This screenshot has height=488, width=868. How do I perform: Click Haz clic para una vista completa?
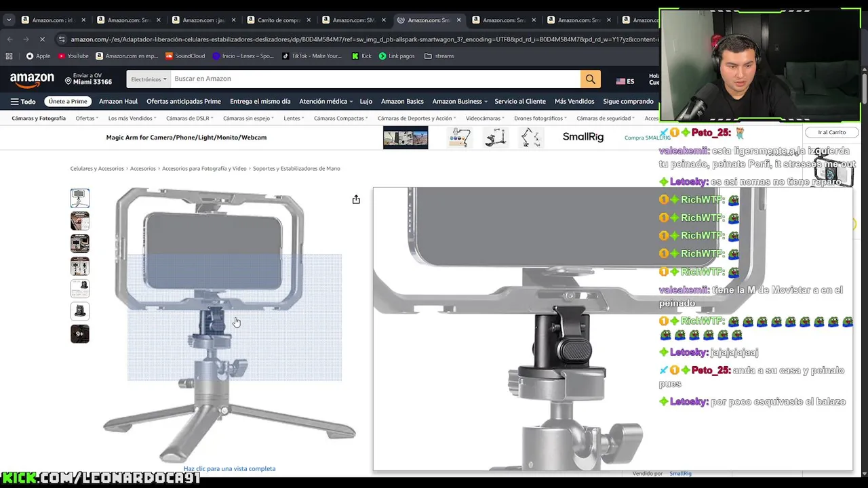[x=229, y=469]
